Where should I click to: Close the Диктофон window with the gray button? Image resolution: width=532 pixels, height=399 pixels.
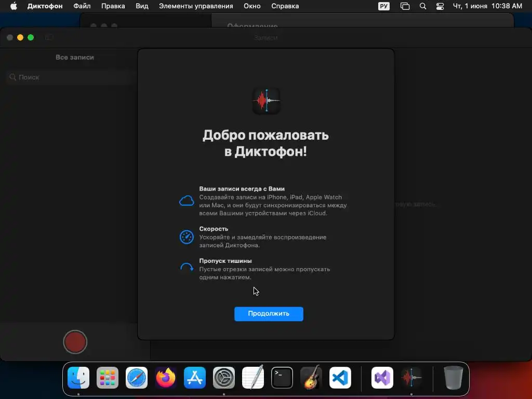(10, 37)
